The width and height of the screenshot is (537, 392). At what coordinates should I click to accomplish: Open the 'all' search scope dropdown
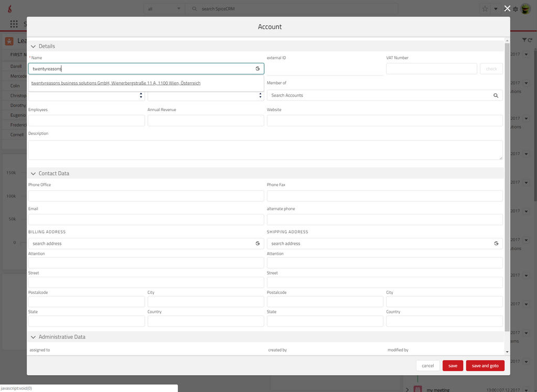(x=164, y=9)
